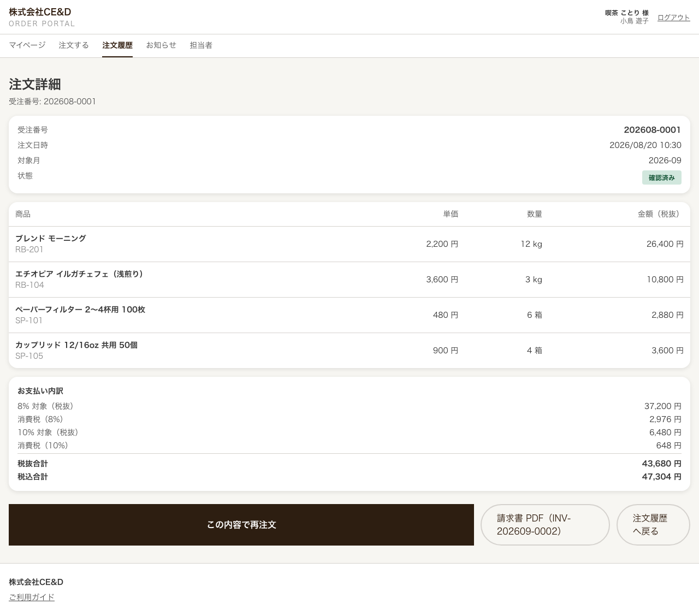Click the 注文履歴へ戻る button
Image resolution: width=699 pixels, height=616 pixels.
click(x=653, y=525)
